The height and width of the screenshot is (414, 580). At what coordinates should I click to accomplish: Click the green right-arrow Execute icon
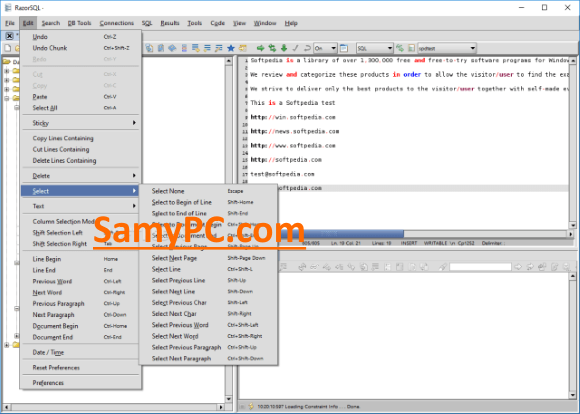tap(260, 48)
